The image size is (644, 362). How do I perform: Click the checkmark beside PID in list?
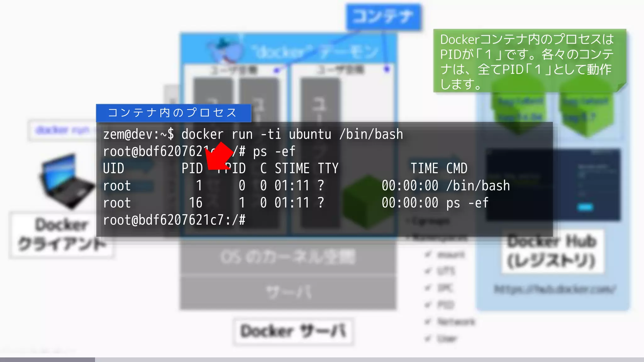427,304
